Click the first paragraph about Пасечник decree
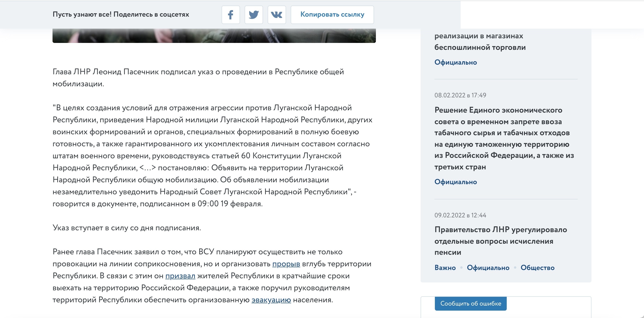The image size is (644, 318). (x=198, y=78)
